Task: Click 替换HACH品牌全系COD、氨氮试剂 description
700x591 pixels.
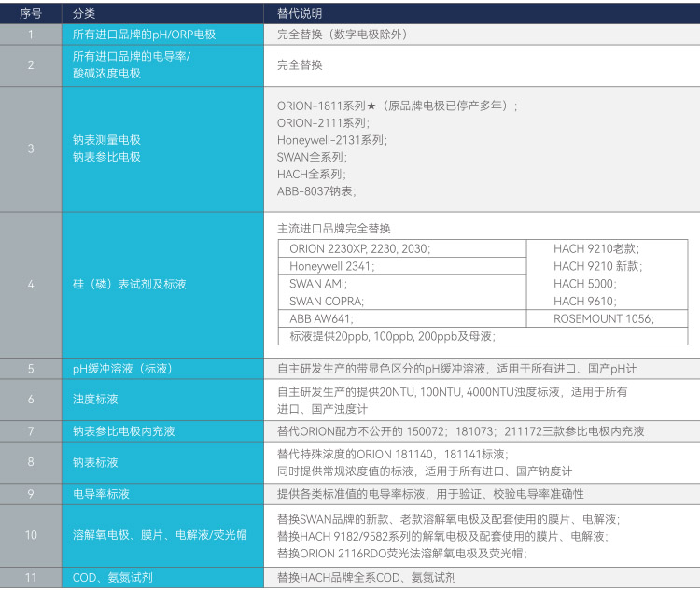Action: pos(367,578)
